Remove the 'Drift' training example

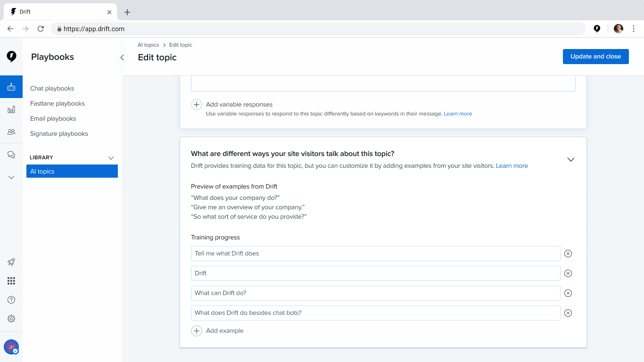pos(568,273)
